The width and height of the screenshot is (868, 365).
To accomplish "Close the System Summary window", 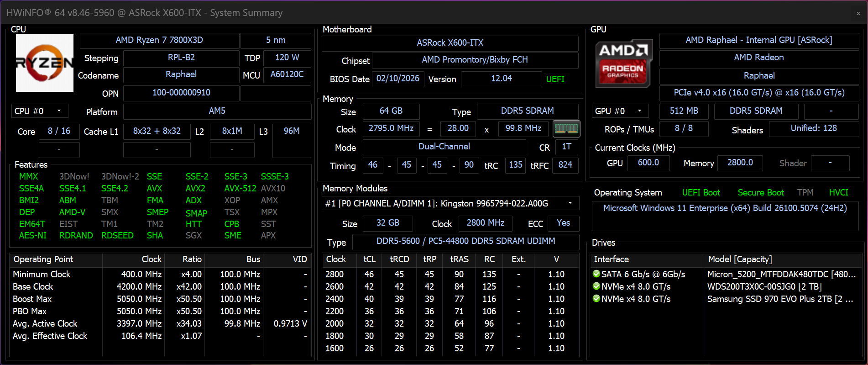I will [858, 13].
